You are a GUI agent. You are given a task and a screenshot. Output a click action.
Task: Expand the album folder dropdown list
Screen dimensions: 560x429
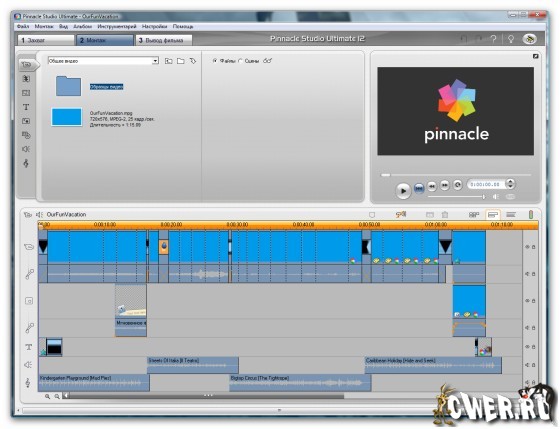(155, 61)
